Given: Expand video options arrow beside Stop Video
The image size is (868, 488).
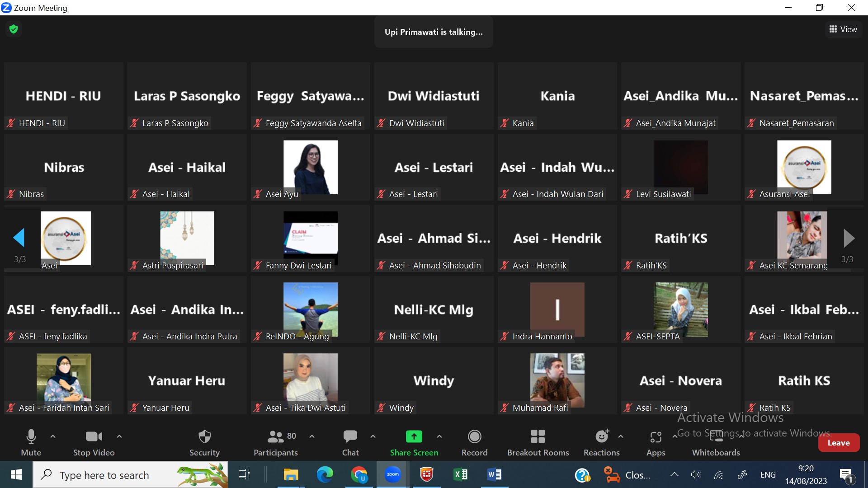Looking at the screenshot, I should pos(119,436).
